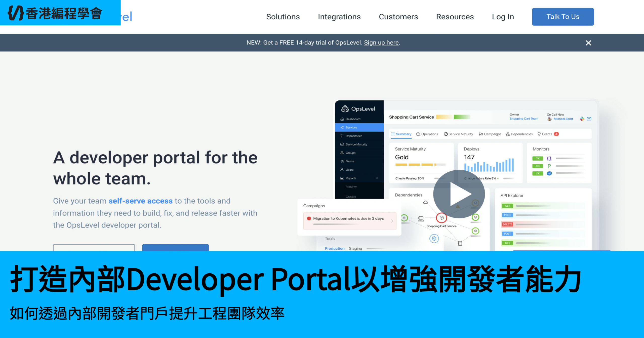Click the first OK monitor badge
Viewport: 644px width, 338px height.
(x=538, y=159)
